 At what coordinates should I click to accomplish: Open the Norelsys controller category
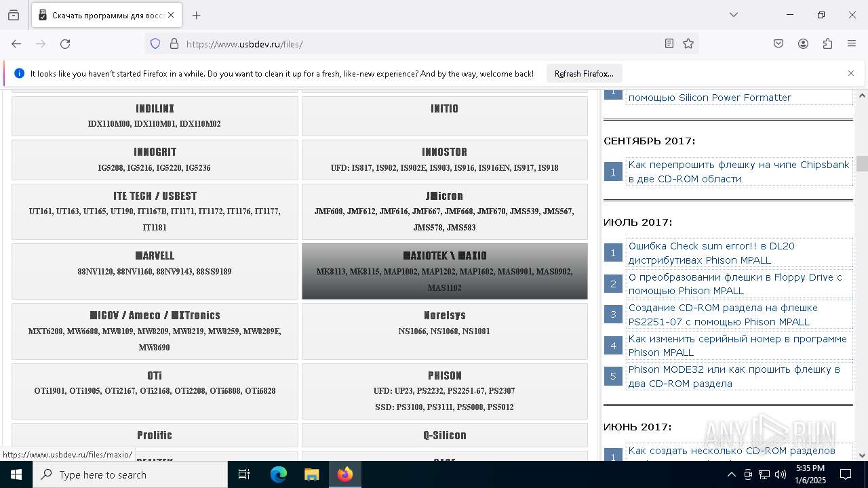445,331
